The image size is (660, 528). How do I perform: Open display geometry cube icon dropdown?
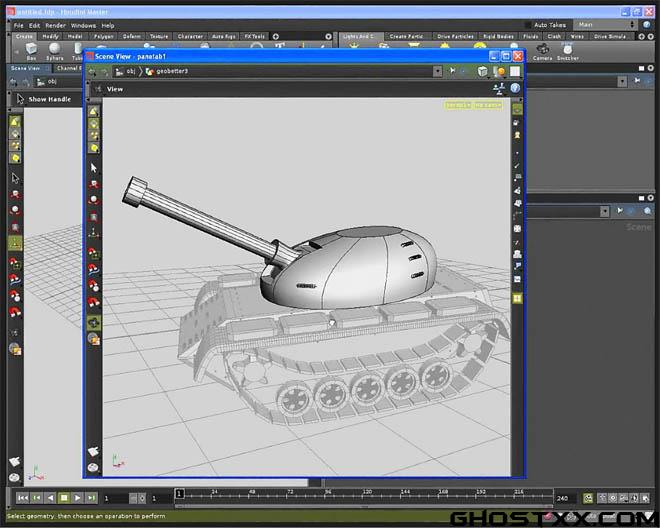483,72
